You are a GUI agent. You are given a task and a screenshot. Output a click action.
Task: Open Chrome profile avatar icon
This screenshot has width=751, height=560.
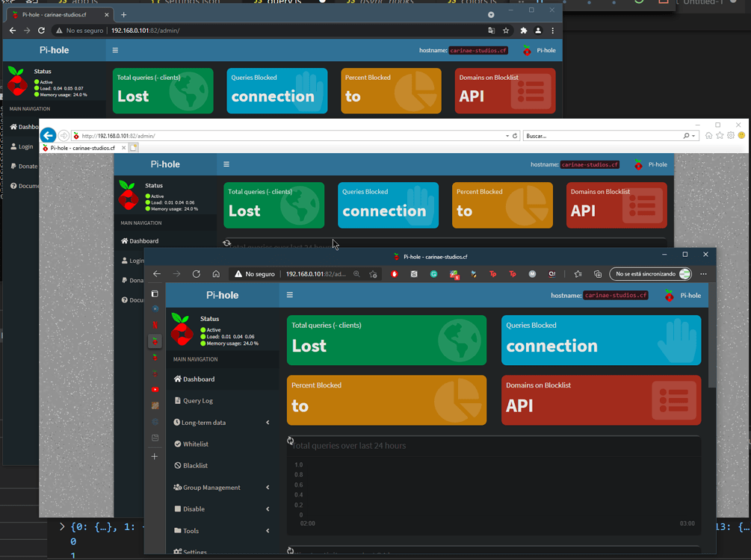pyautogui.click(x=538, y=30)
